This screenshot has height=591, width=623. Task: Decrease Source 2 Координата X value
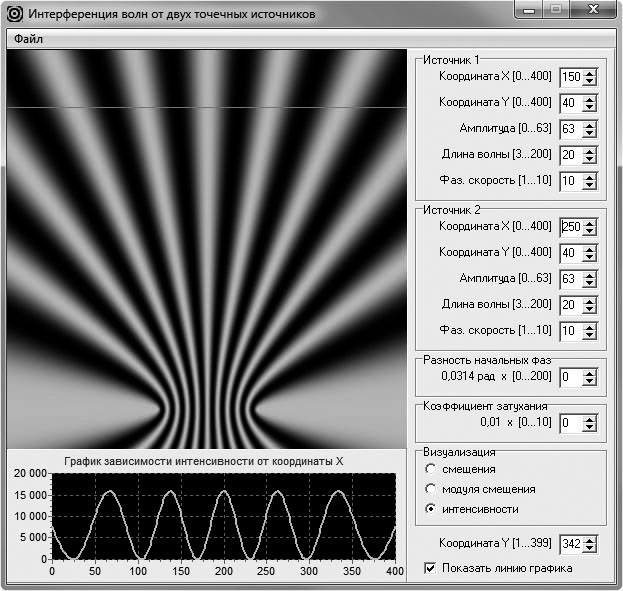tap(590, 232)
